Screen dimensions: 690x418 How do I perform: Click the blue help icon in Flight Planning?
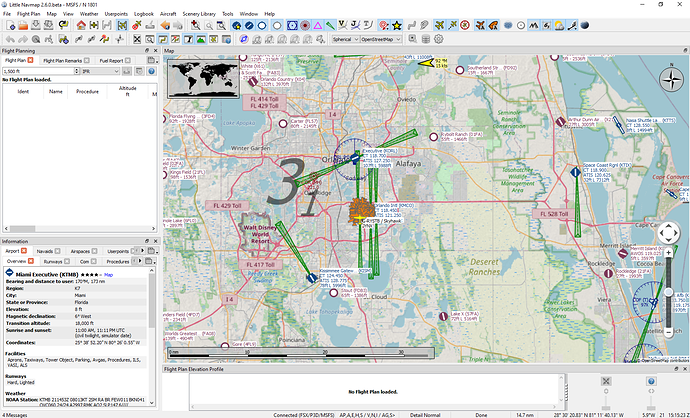pyautogui.click(x=151, y=71)
